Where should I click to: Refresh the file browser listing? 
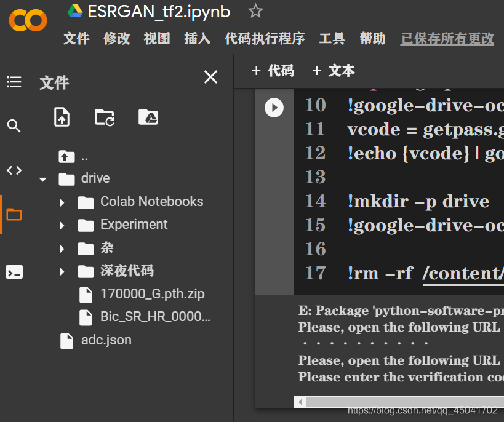[x=105, y=117]
